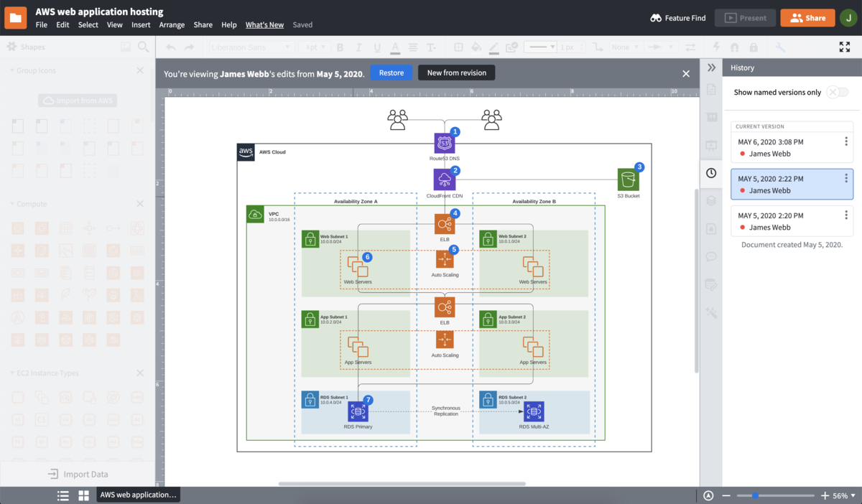Click the zoom out minus icon

[x=726, y=495]
